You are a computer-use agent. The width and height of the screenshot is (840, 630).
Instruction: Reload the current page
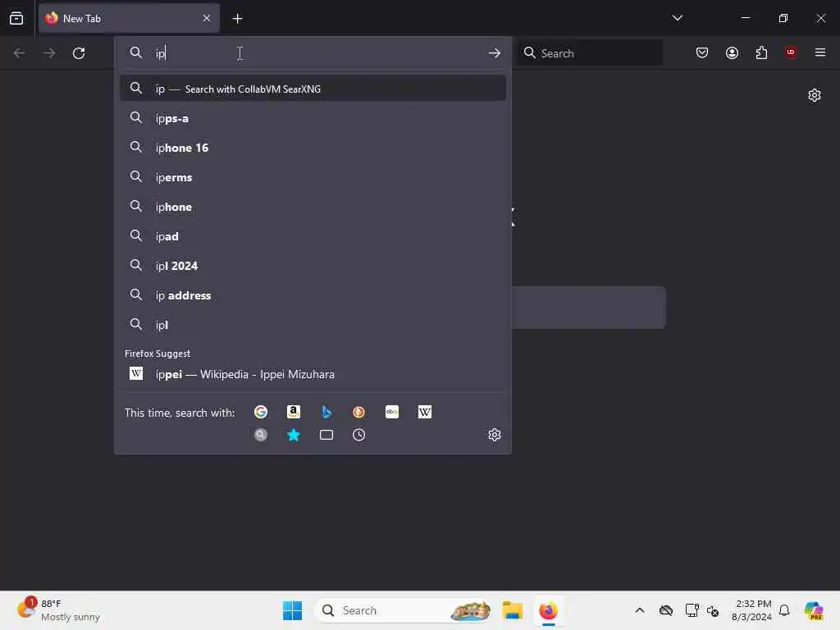(79, 53)
